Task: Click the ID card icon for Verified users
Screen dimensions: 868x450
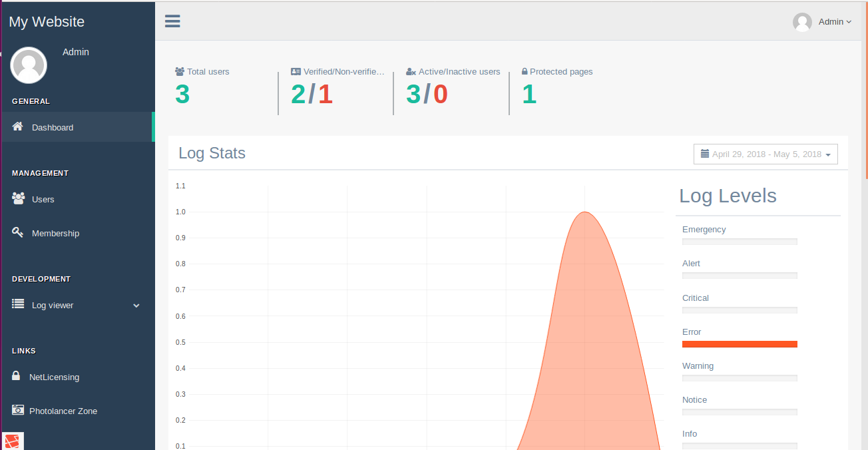Action: point(296,71)
